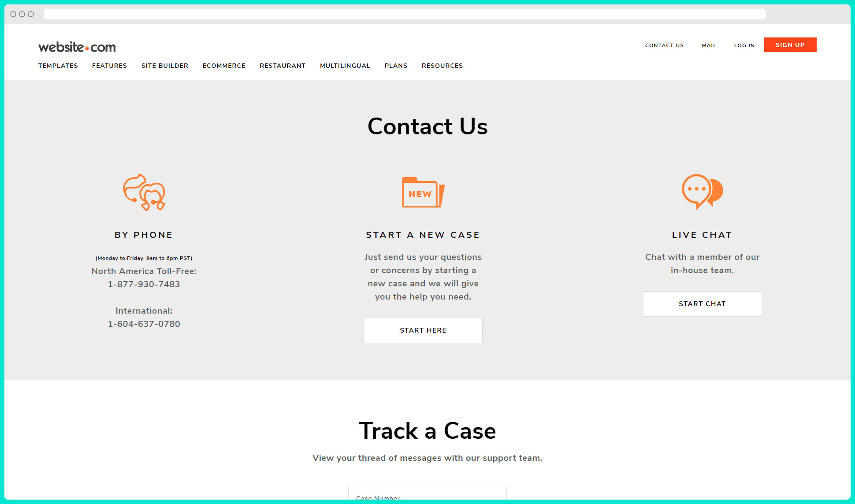Click the MULTILINGUAL navigation item
This screenshot has width=855, height=504.
pyautogui.click(x=344, y=65)
